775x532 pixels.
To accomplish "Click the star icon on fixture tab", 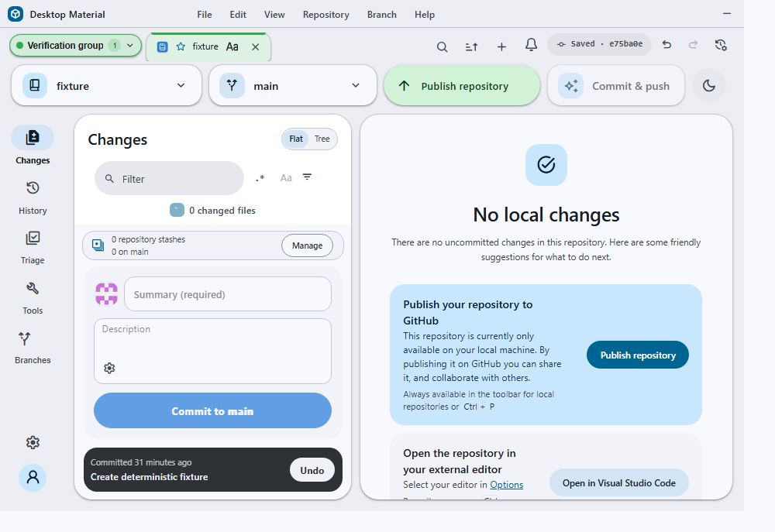I will click(181, 46).
